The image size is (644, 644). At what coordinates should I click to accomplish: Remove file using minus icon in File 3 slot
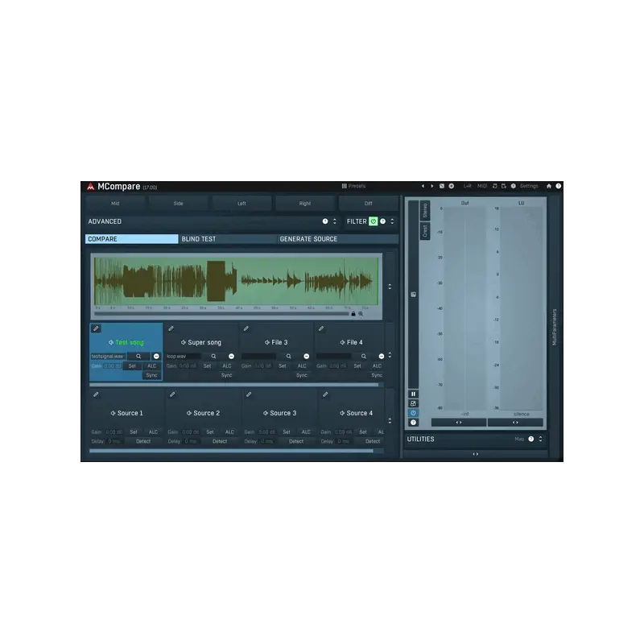307,357
